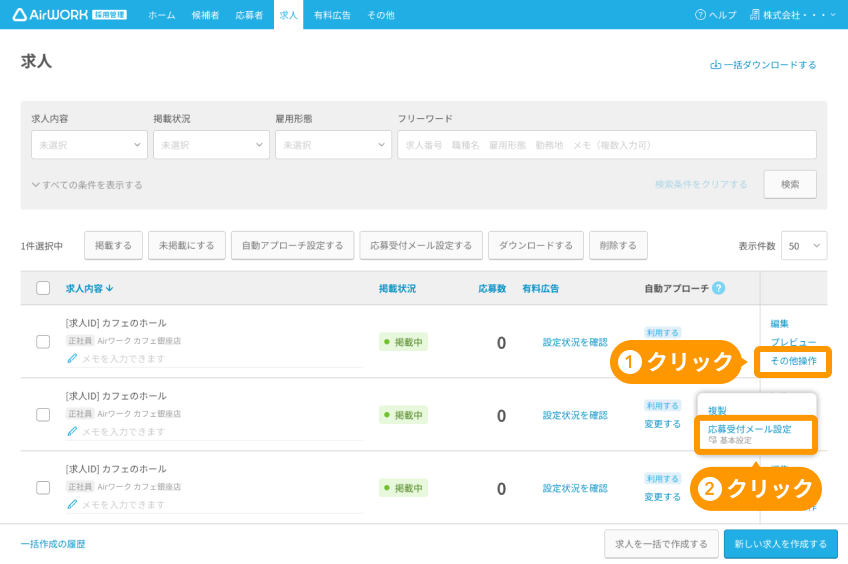Open the help question mark icon

(700, 15)
